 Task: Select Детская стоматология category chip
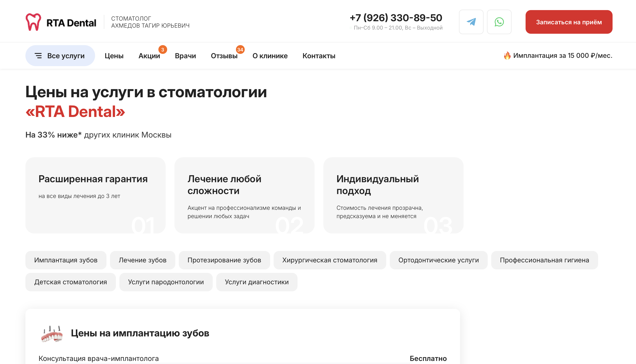[x=71, y=282]
